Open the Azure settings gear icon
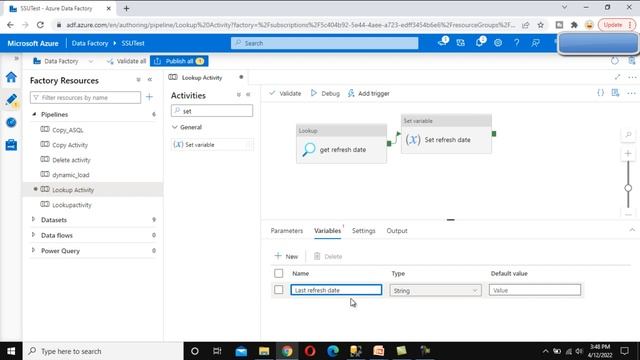 (498, 42)
